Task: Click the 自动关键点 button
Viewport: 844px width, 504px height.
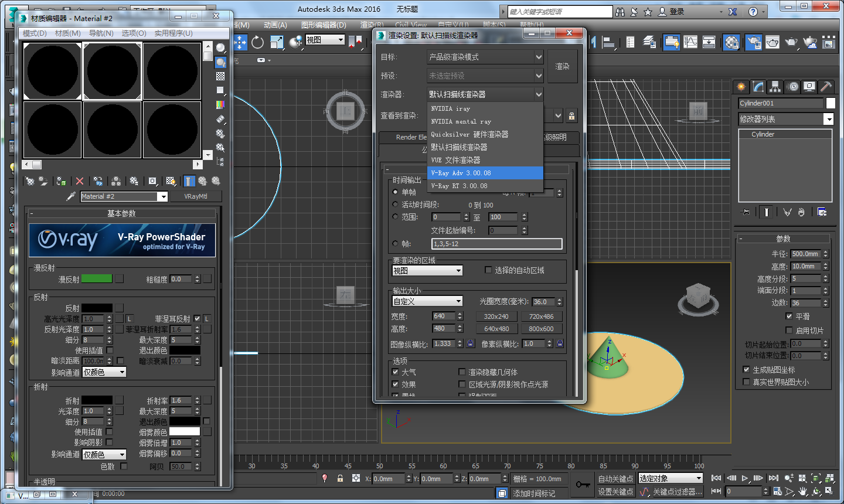Action: click(615, 479)
